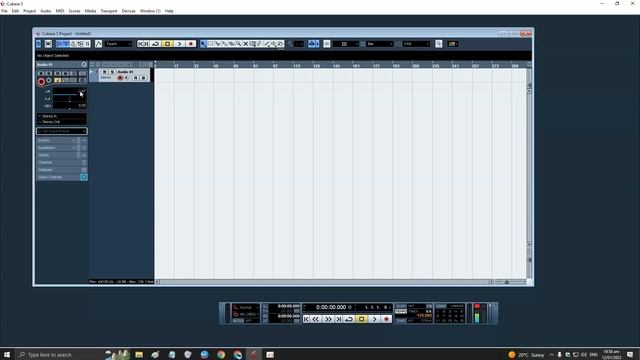Open the Stereo Out output routing
Screen dimensions: 640x360
(x=62, y=122)
